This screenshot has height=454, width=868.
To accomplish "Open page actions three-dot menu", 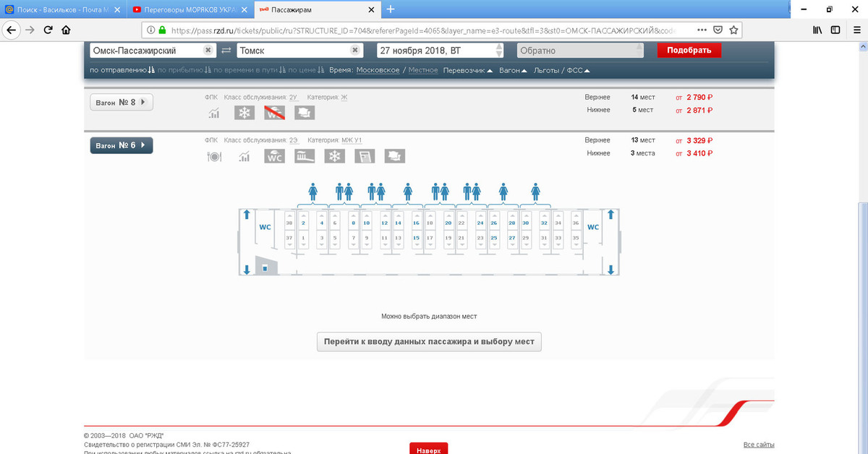I will pyautogui.click(x=702, y=30).
